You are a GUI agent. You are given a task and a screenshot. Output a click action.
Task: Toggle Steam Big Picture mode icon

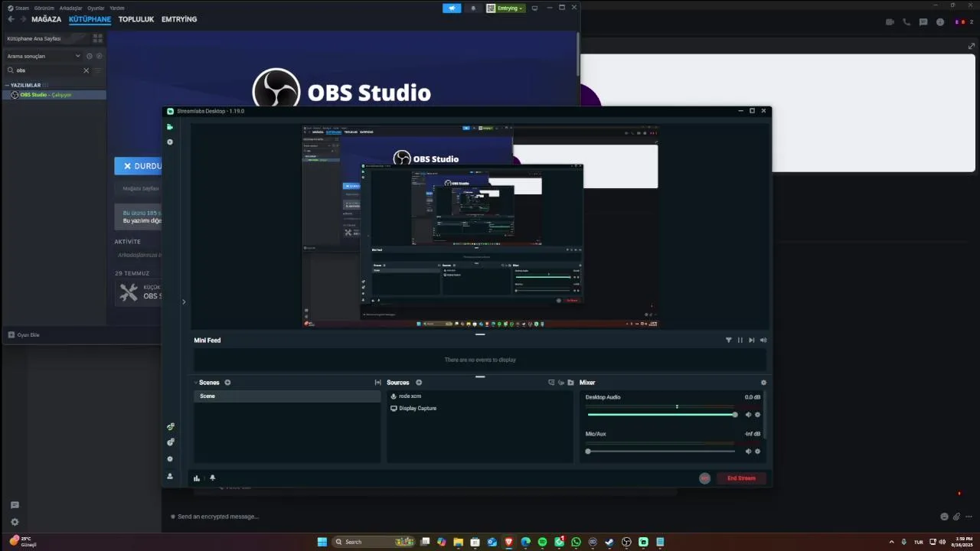pyautogui.click(x=534, y=8)
